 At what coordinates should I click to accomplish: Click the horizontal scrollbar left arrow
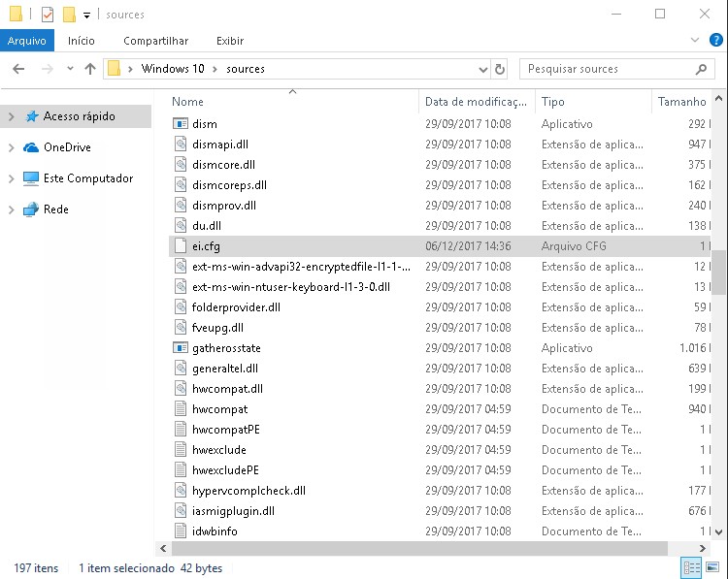click(x=163, y=548)
